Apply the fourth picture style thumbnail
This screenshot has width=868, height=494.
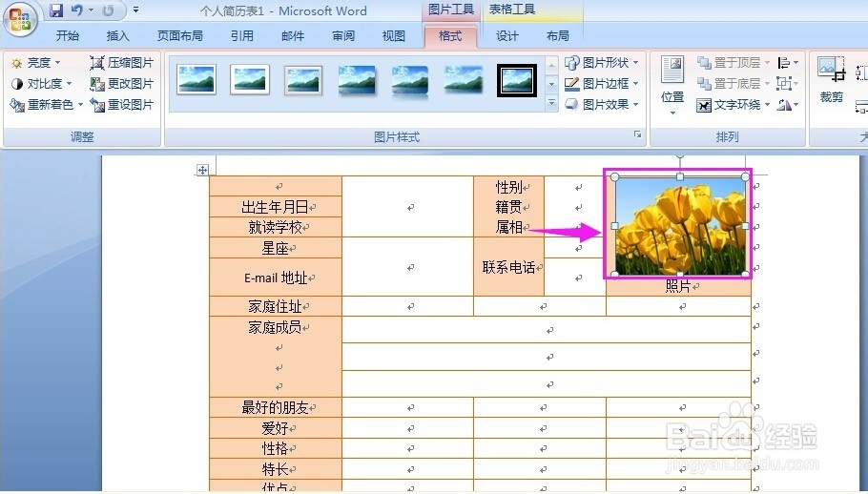pyautogui.click(x=357, y=80)
